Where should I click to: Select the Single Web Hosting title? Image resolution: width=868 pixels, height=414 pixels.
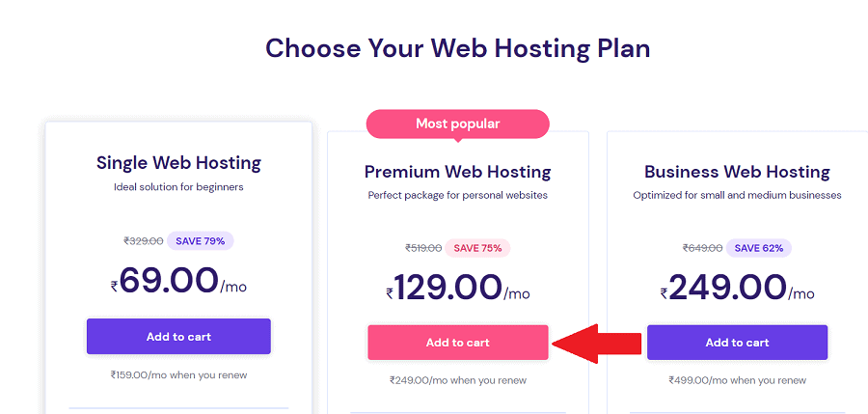coord(178,163)
